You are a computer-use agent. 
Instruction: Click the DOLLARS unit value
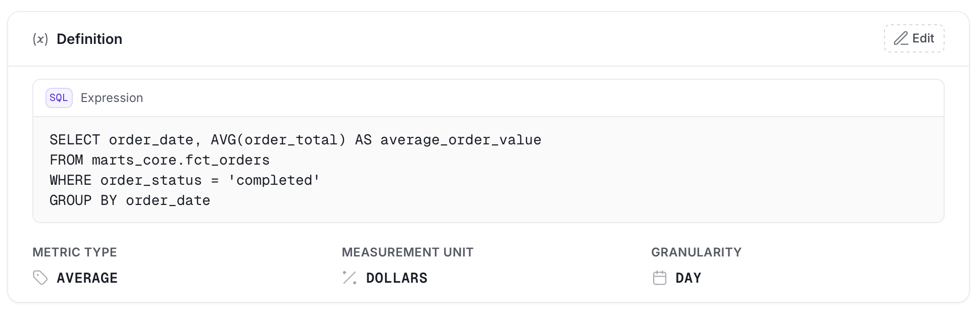tap(397, 278)
